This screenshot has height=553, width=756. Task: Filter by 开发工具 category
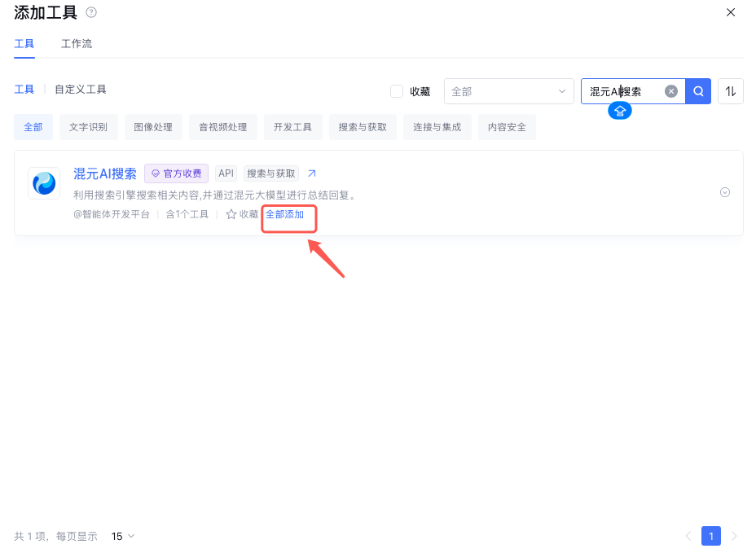[x=292, y=127]
